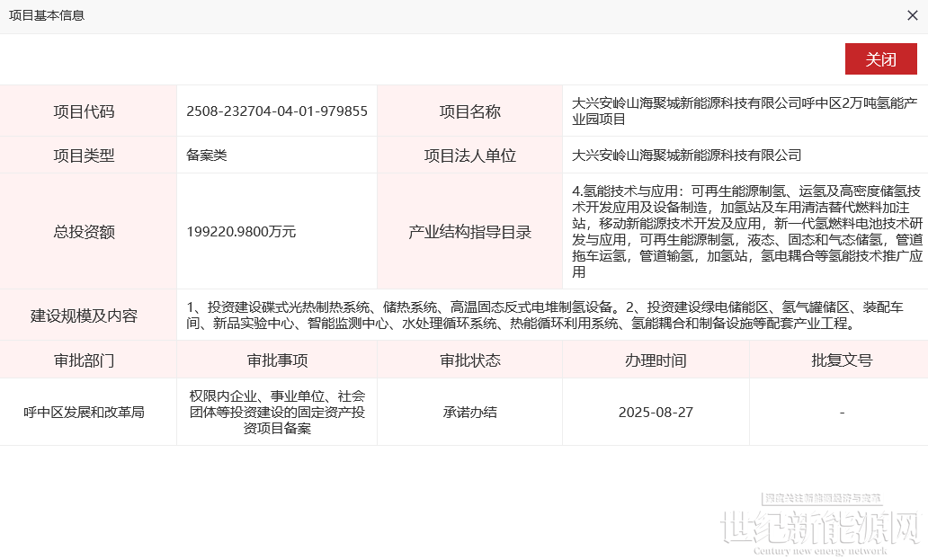This screenshot has width=928, height=560.
Task: Select the project name text with 氢能产业园项目
Action: 747,111
